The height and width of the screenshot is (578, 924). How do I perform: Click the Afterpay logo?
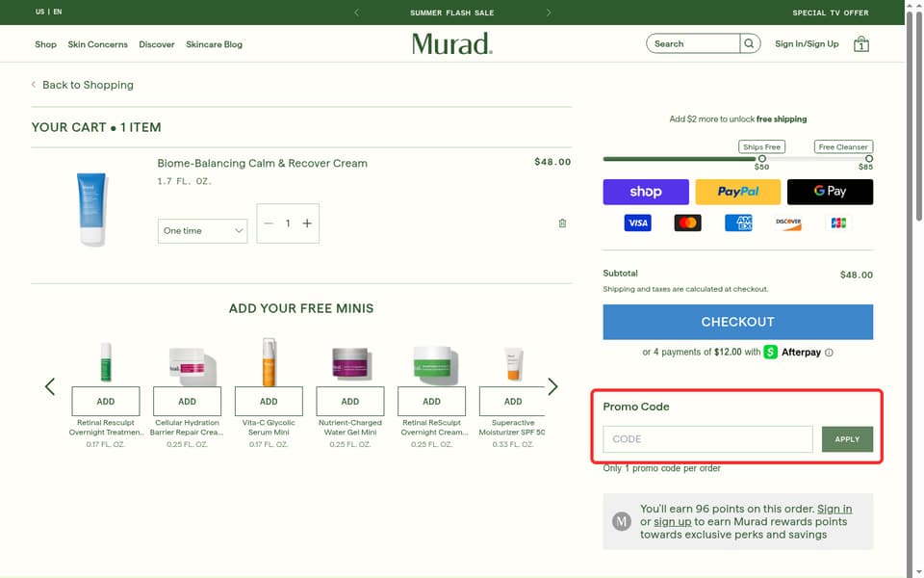(x=792, y=353)
